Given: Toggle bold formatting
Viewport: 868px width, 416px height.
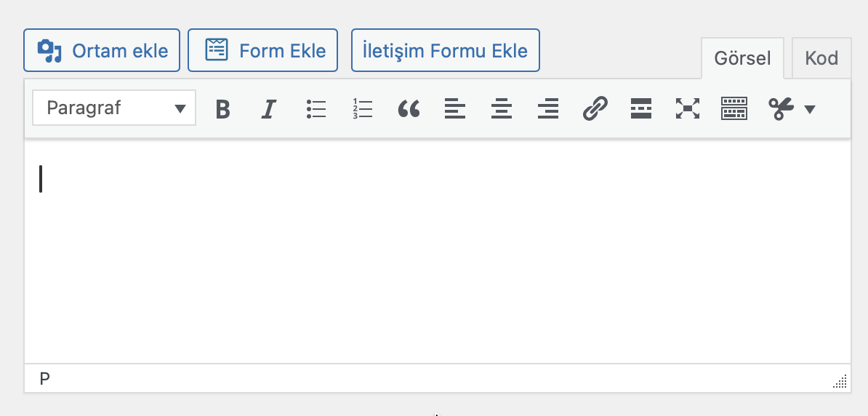Looking at the screenshot, I should tap(222, 108).
